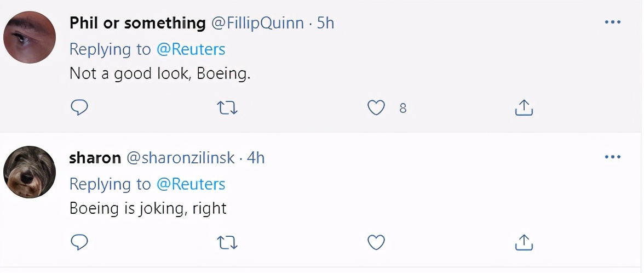Open more options for sharon's tweet
The width and height of the screenshot is (644, 273).
pyautogui.click(x=613, y=157)
